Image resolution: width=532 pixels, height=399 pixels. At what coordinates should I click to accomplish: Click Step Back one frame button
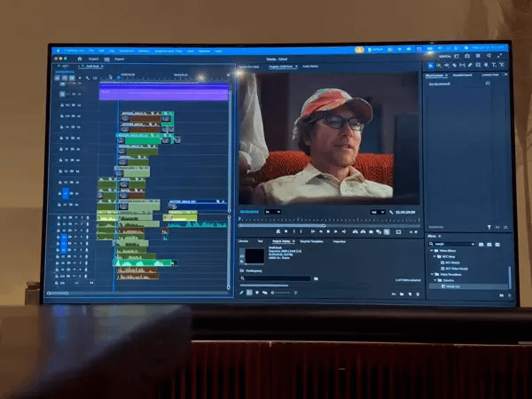coord(320,231)
